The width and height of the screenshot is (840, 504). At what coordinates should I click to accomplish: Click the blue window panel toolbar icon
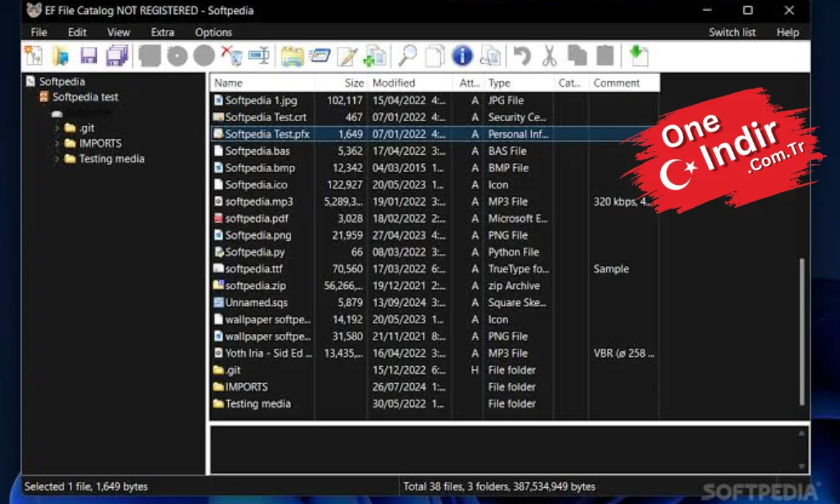point(320,55)
